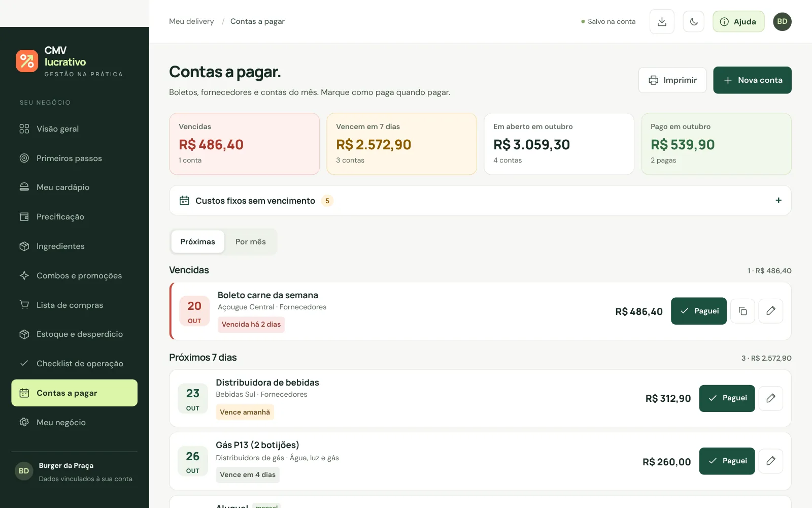
Task: Open the Ajuda help button
Action: click(x=738, y=21)
